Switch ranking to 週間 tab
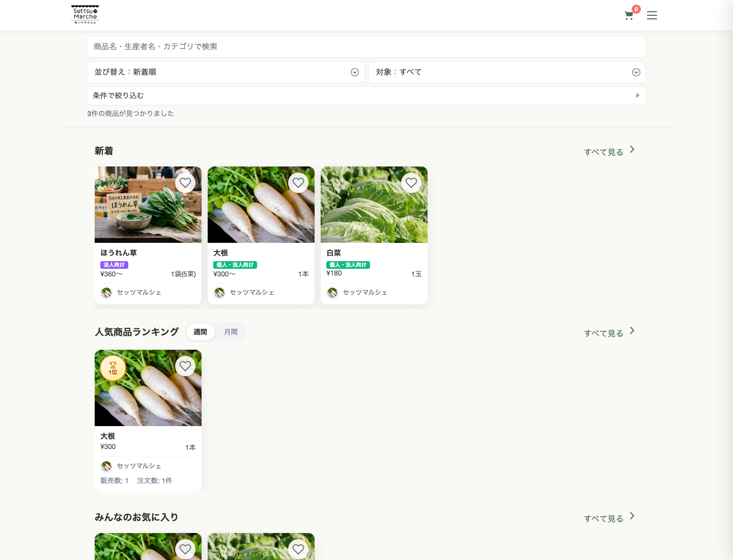This screenshot has width=733, height=560. (x=200, y=332)
